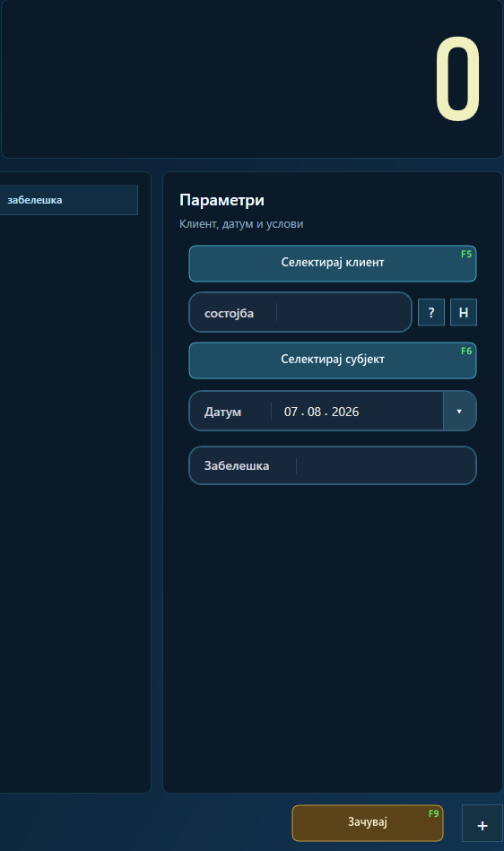This screenshot has width=504, height=851.
Task: Click the Селектирај субјект button
Action: [x=333, y=360]
